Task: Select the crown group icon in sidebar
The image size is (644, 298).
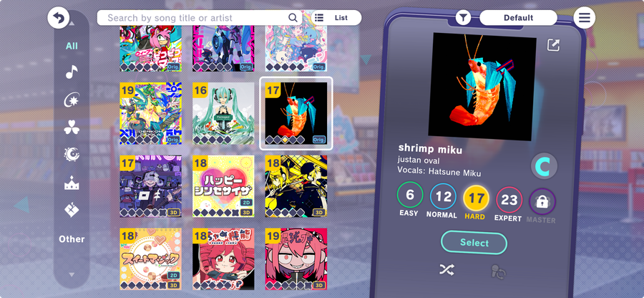Action: (x=72, y=183)
